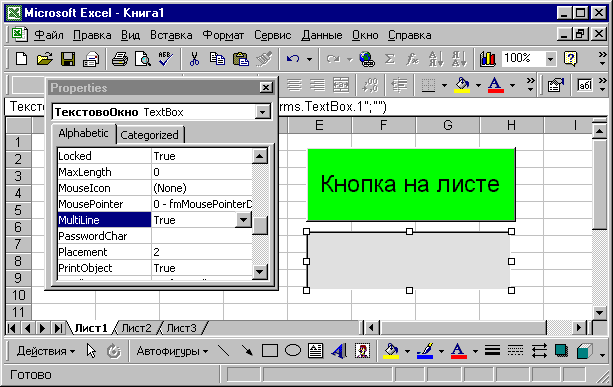Viewport: 613px width, 387px height.
Task: Insert Clip Art from the drawing toolbar
Action: point(362,351)
